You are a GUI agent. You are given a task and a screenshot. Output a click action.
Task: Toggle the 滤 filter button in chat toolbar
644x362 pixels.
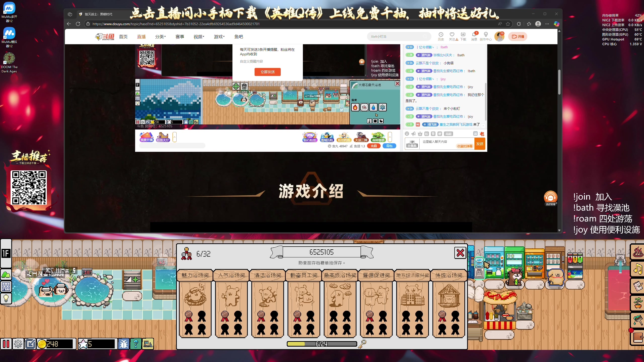475,134
